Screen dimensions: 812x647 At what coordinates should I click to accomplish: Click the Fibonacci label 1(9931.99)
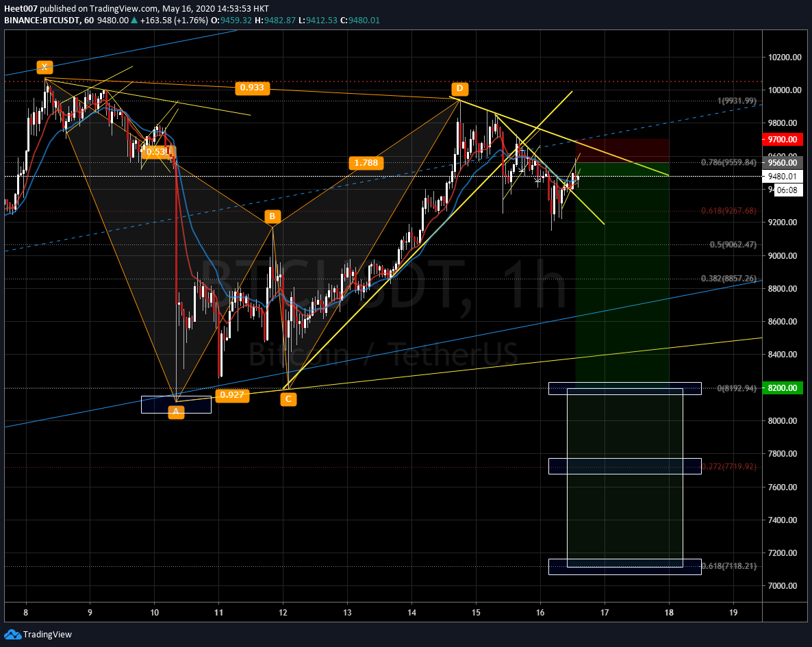pyautogui.click(x=737, y=101)
